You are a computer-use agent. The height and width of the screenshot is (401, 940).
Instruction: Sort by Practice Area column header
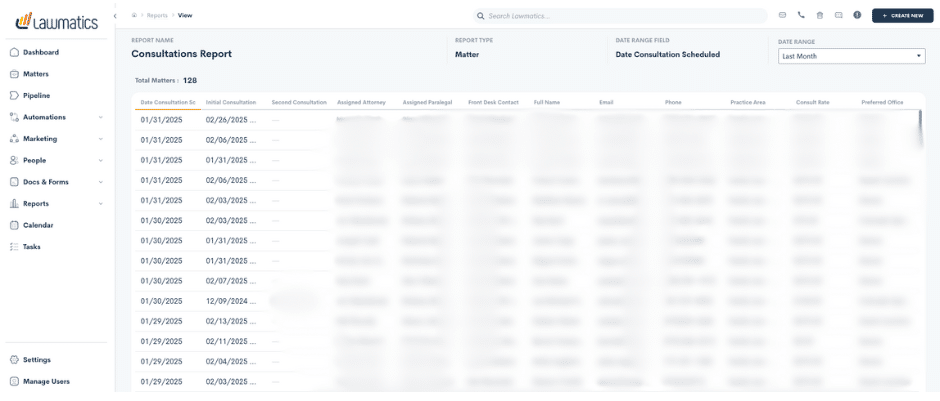(748, 102)
